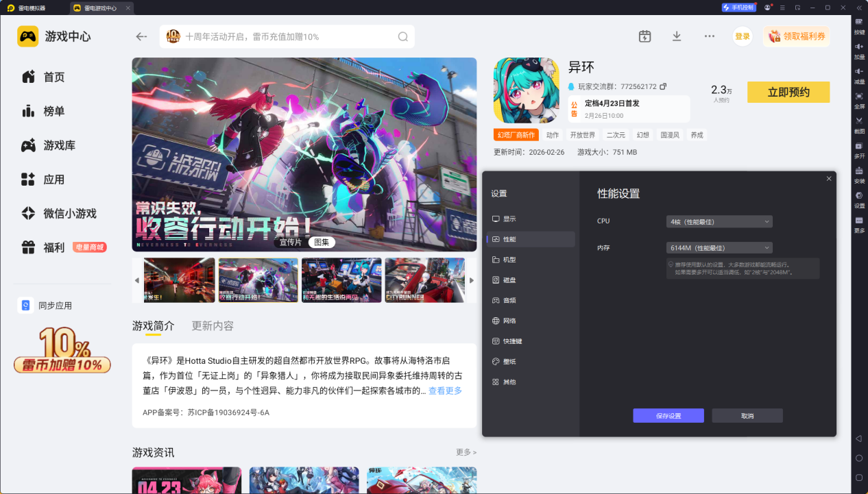This screenshot has width=868, height=494.
Task: Select 性能 performance settings tab
Action: tap(531, 239)
